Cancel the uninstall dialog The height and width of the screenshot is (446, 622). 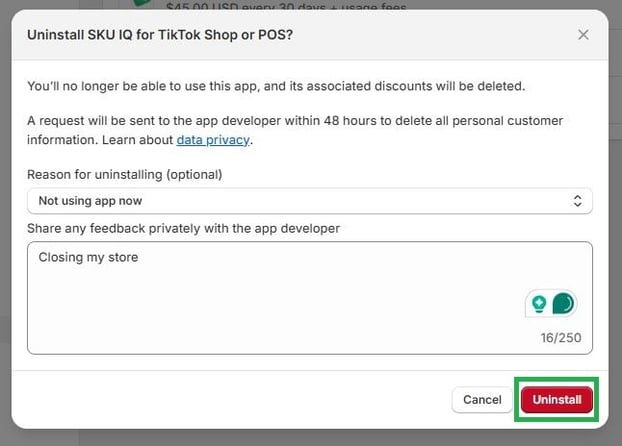(x=482, y=400)
